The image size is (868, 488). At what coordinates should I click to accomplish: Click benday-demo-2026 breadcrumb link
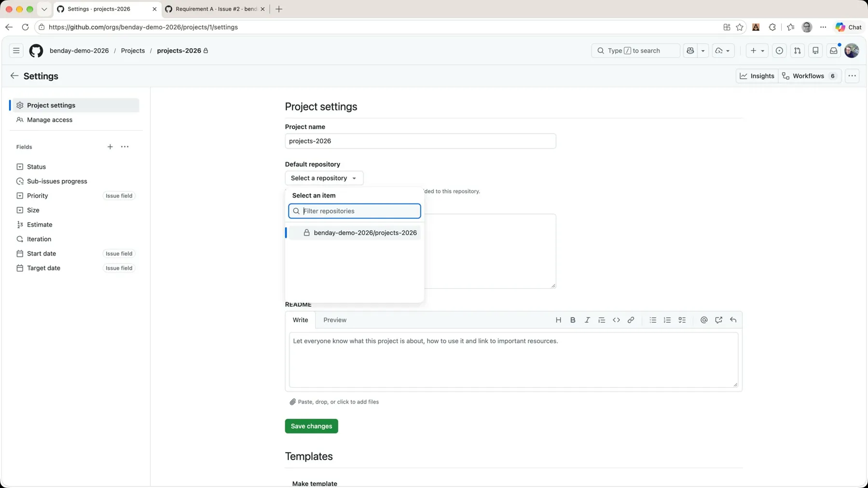tap(79, 51)
